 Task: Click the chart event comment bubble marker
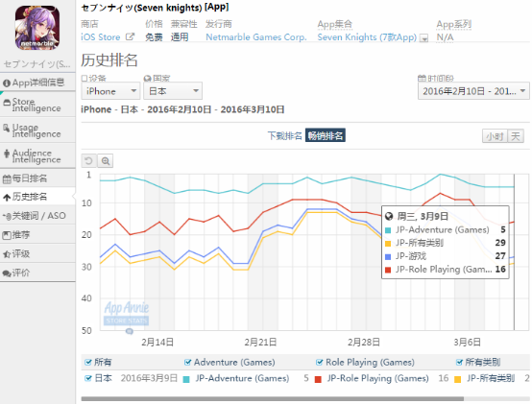(130, 331)
